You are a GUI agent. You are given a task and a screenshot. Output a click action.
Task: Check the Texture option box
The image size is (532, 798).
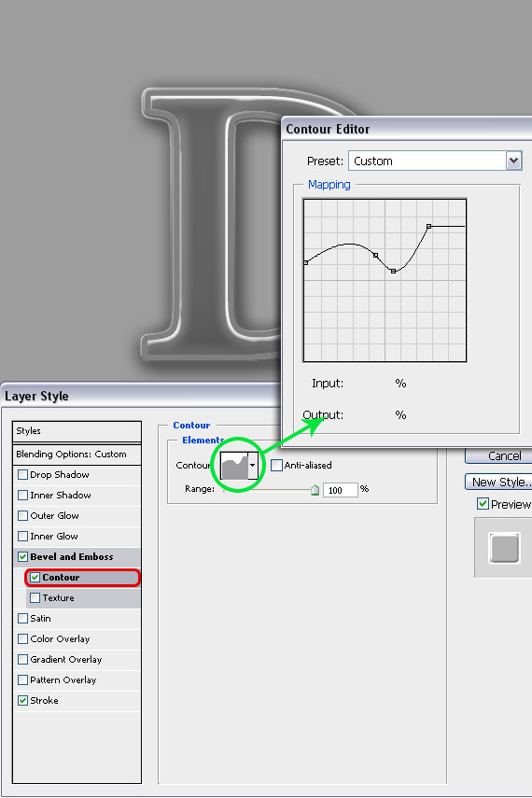(x=35, y=598)
